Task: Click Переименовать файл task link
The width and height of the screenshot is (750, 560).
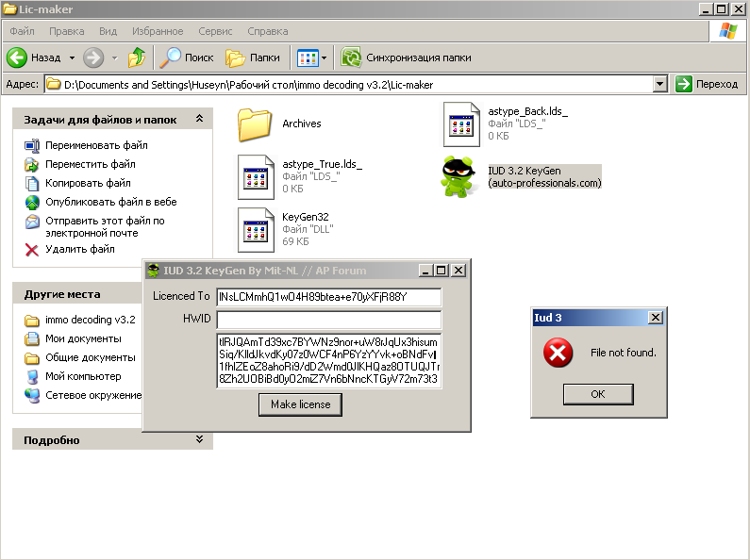Action: (x=96, y=145)
